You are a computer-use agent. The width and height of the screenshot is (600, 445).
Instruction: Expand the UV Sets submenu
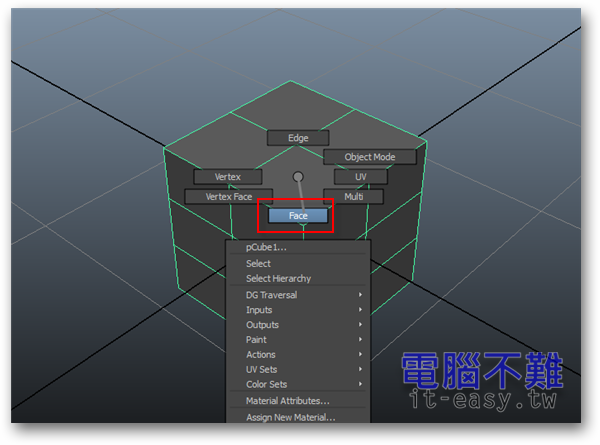coord(262,370)
